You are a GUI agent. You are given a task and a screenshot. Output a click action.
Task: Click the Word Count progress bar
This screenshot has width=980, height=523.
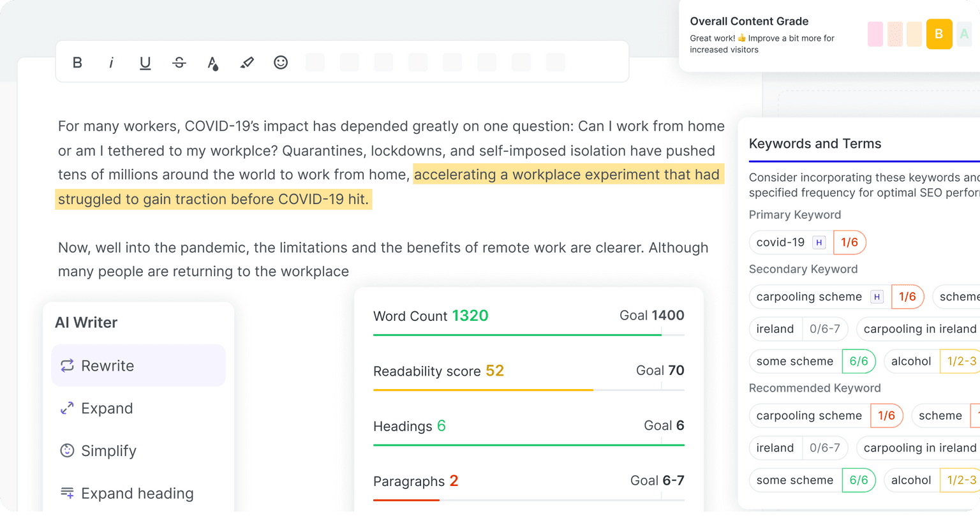click(529, 334)
